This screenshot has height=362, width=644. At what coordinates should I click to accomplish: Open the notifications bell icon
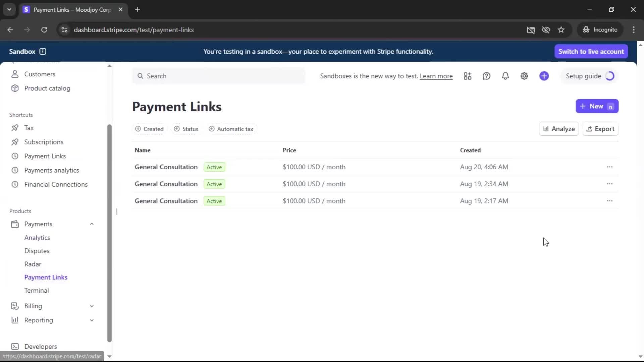coord(505,76)
